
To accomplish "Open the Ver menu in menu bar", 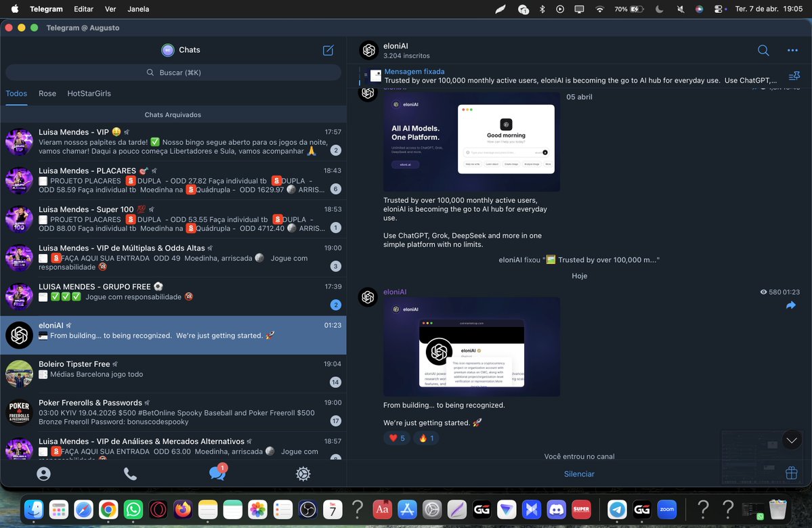I will [110, 9].
